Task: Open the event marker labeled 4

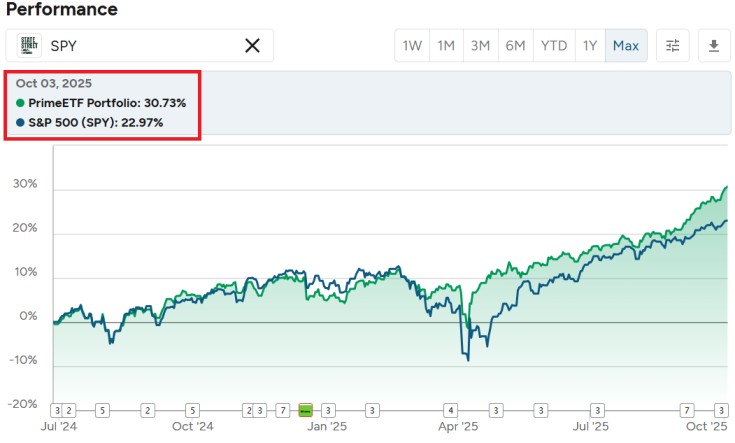Action: [x=451, y=409]
